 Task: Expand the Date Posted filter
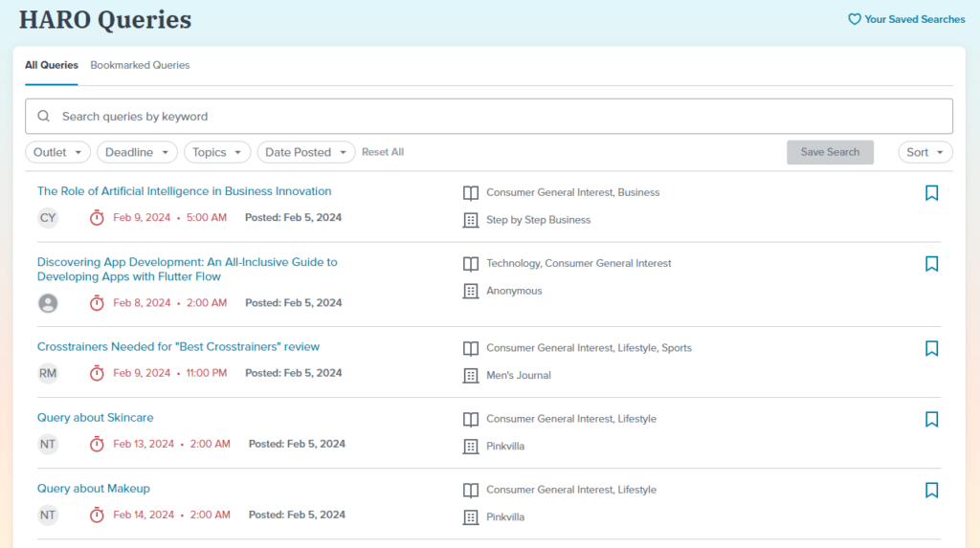tap(305, 152)
